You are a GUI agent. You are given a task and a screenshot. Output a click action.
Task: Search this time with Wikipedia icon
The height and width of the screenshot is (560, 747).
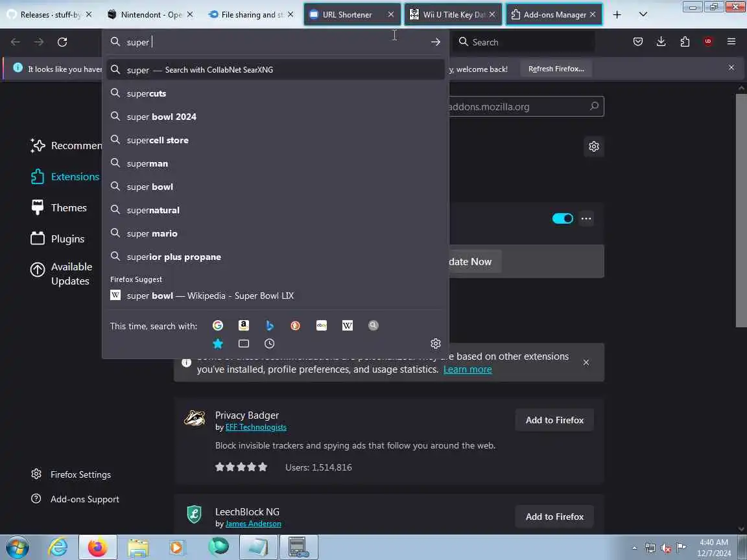(348, 326)
